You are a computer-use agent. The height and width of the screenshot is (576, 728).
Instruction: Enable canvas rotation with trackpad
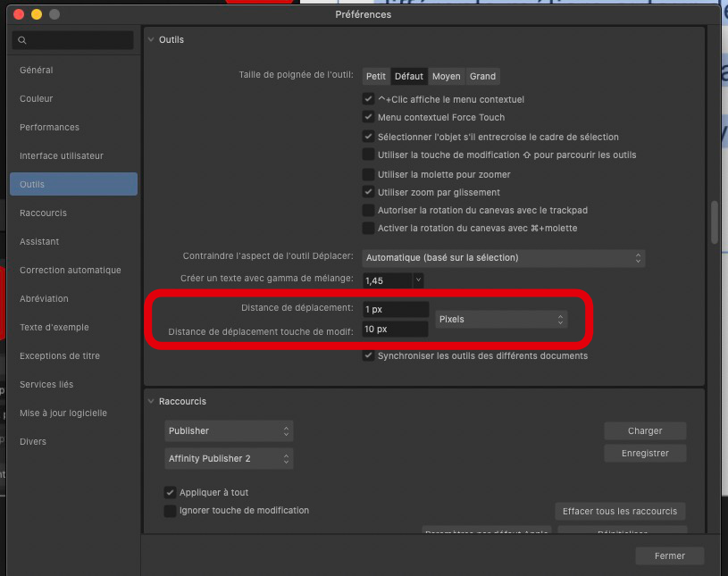tap(368, 210)
